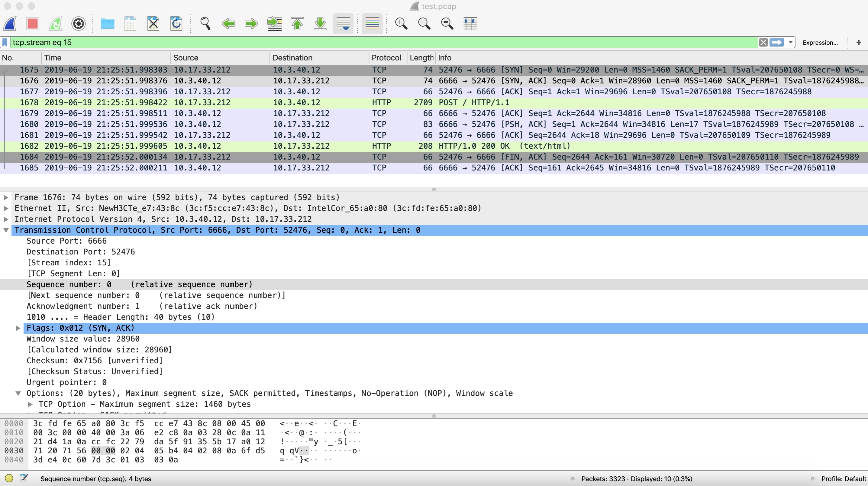Expand the Frame 1676 tree row
This screenshot has width=868, height=486.
(x=6, y=197)
